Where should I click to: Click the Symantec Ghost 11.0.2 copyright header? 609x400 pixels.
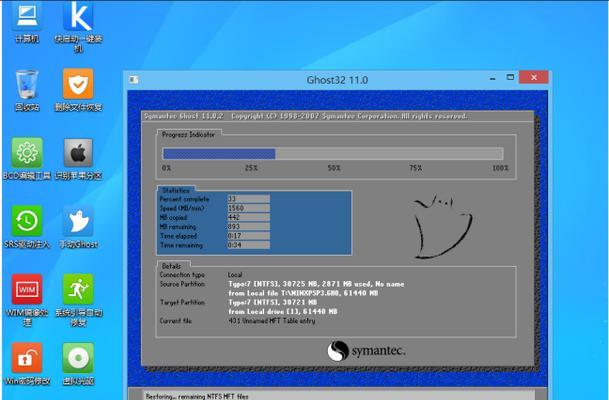(x=306, y=116)
